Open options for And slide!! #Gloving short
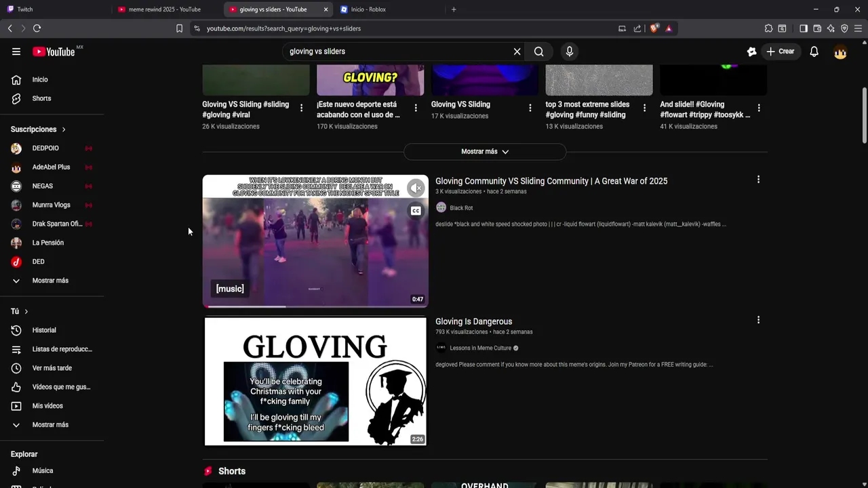The height and width of the screenshot is (488, 868). (x=759, y=108)
